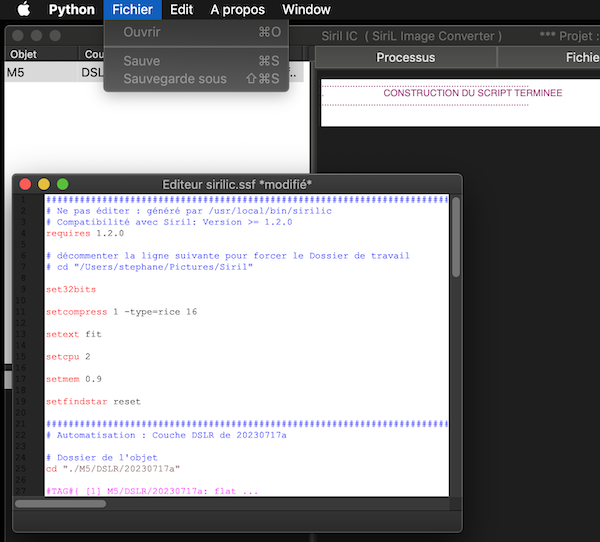This screenshot has width=600, height=542.
Task: Click the '# Dossier de l'objet' comment
Action: pyautogui.click(x=102, y=457)
